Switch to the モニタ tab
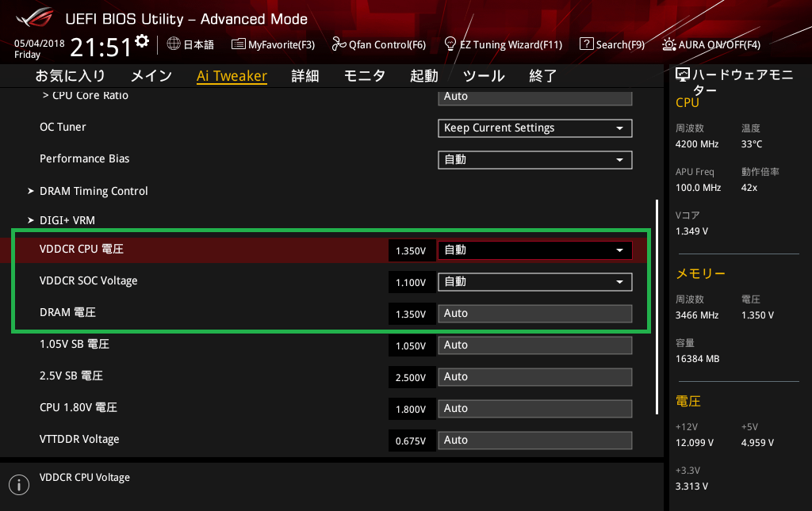 [x=365, y=76]
